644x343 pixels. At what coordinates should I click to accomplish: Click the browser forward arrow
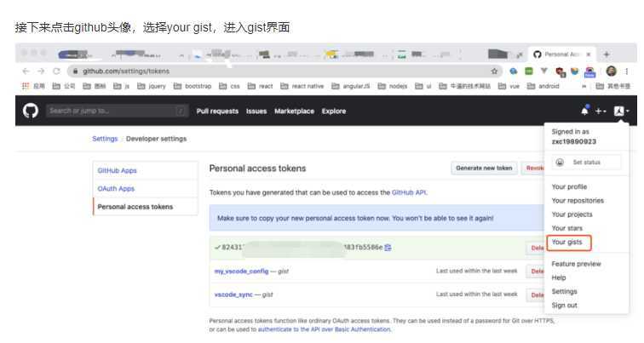pyautogui.click(x=41, y=71)
